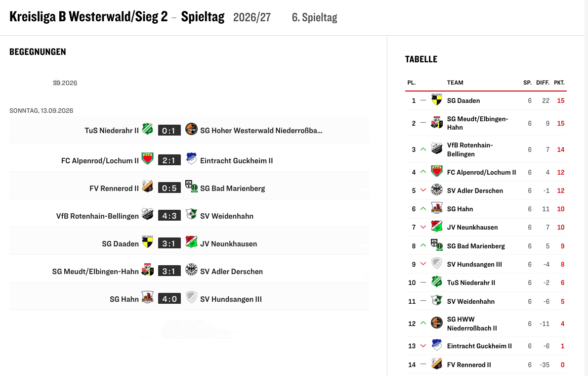588x376 pixels.
Task: Click Eintracht Guckheim II blue crest in fixtures
Action: (191, 158)
